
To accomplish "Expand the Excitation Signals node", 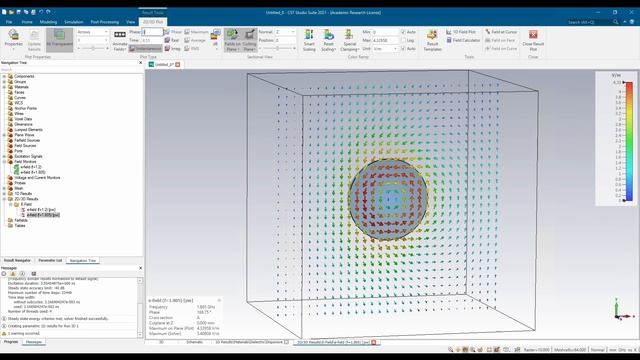I will pos(4,156).
